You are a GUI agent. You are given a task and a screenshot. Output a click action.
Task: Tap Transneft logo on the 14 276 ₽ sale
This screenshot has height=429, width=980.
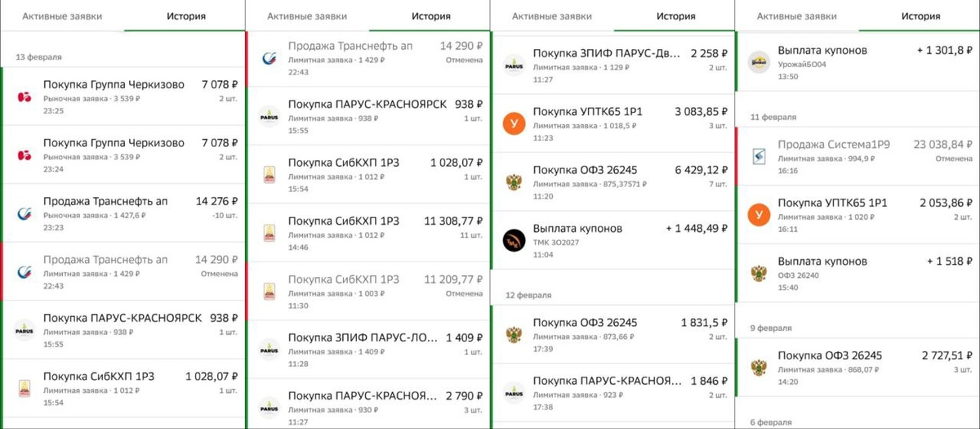pyautogui.click(x=24, y=213)
